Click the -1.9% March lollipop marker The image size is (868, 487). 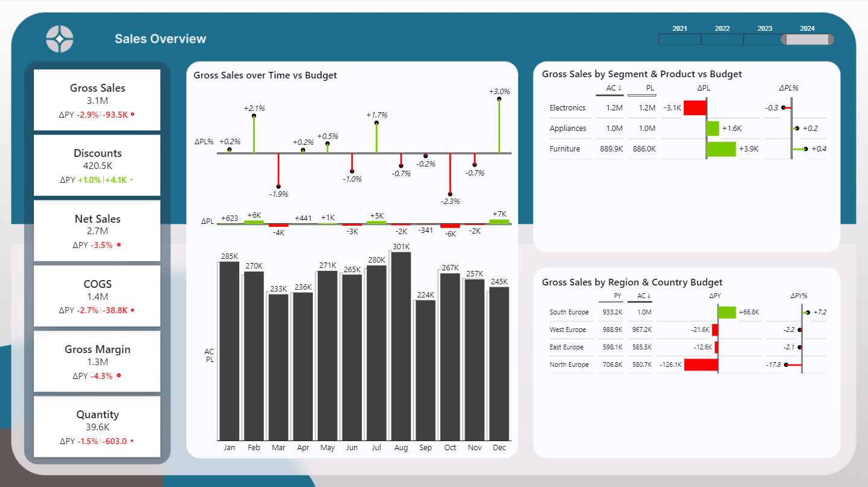(278, 186)
